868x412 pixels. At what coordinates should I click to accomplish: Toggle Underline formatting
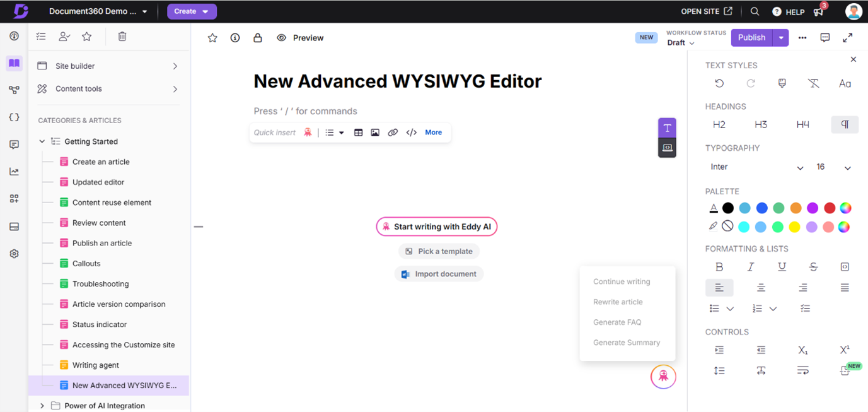click(782, 267)
